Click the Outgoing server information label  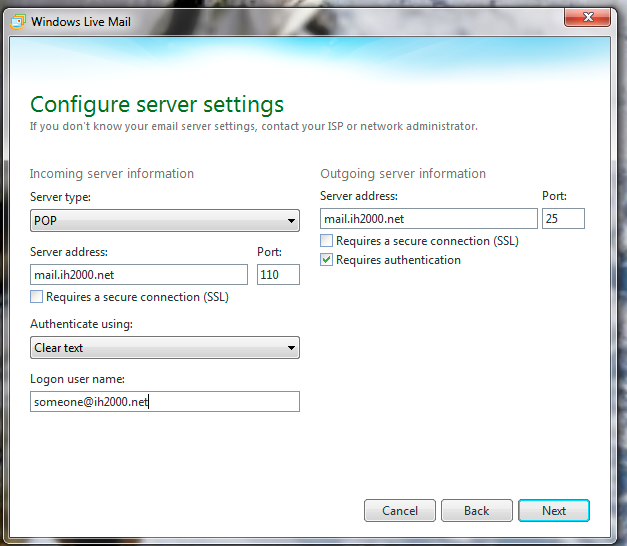point(403,174)
